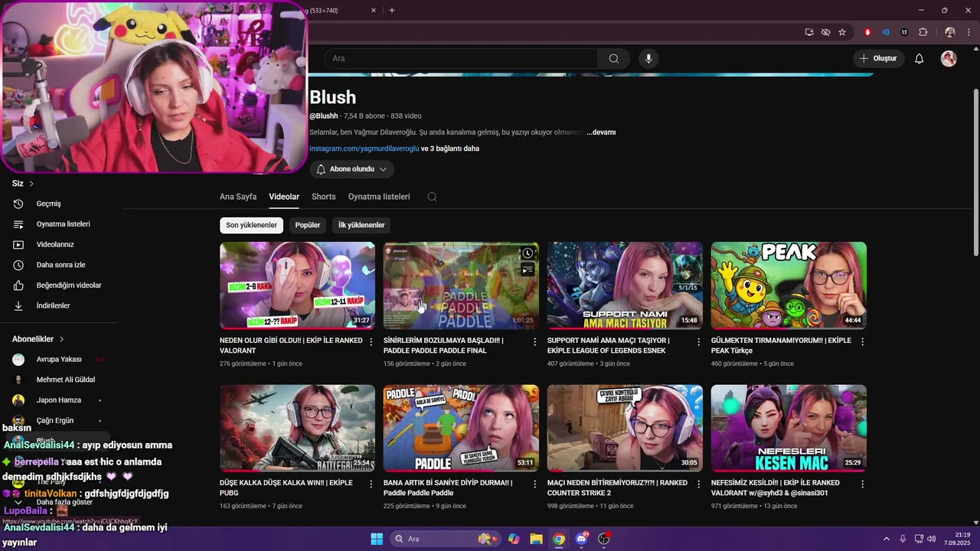The height and width of the screenshot is (551, 980).
Task: Open OBS Studio from the taskbar
Action: [603, 539]
